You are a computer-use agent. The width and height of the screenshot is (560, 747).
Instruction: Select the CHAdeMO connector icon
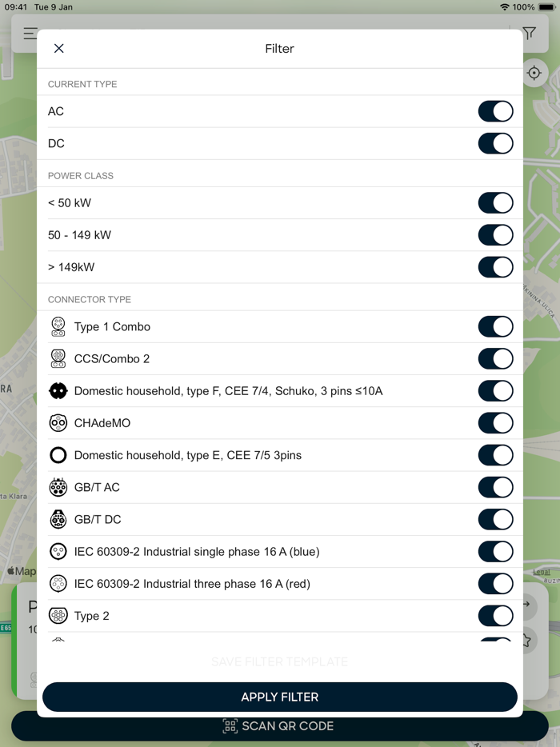[58, 422]
